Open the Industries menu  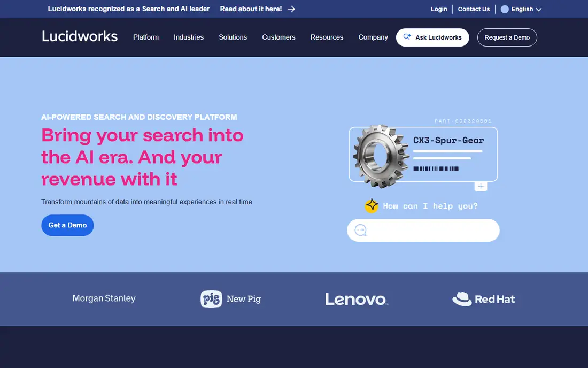[x=189, y=37]
